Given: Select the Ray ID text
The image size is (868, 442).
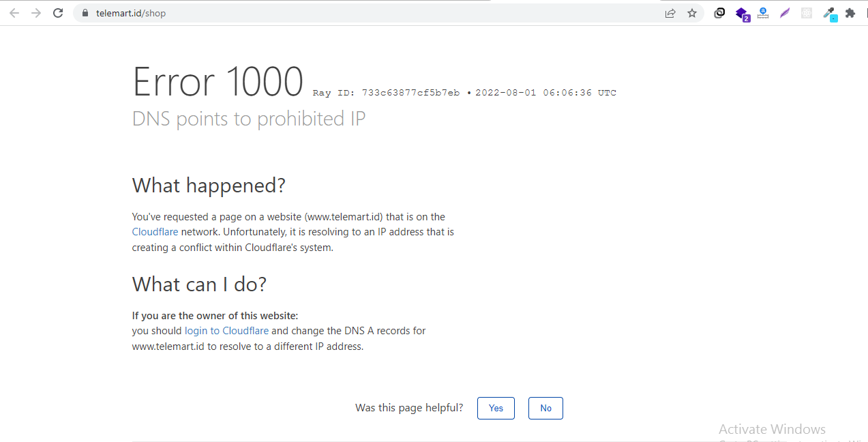Looking at the screenshot, I should 386,93.
